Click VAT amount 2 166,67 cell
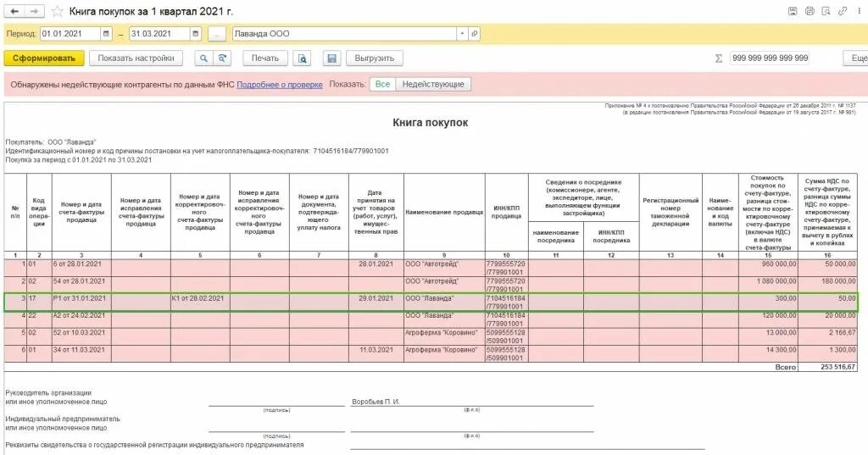This screenshot has height=455, width=868. tap(827, 337)
